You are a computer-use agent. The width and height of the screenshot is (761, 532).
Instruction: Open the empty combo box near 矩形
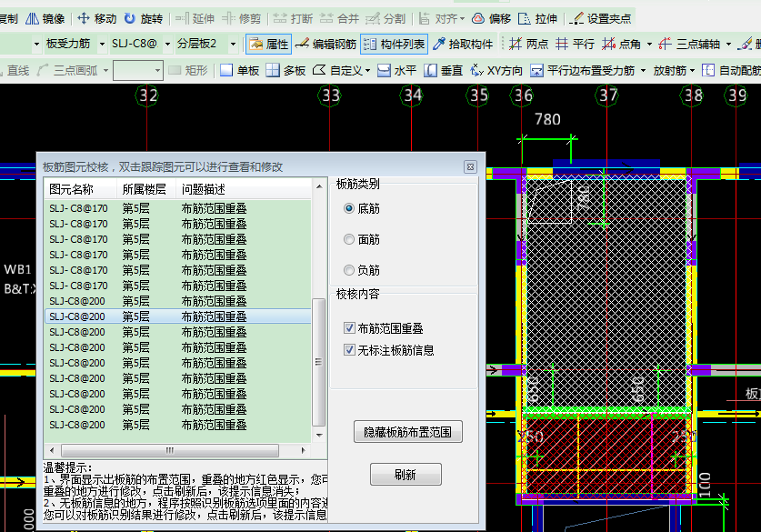(x=138, y=71)
